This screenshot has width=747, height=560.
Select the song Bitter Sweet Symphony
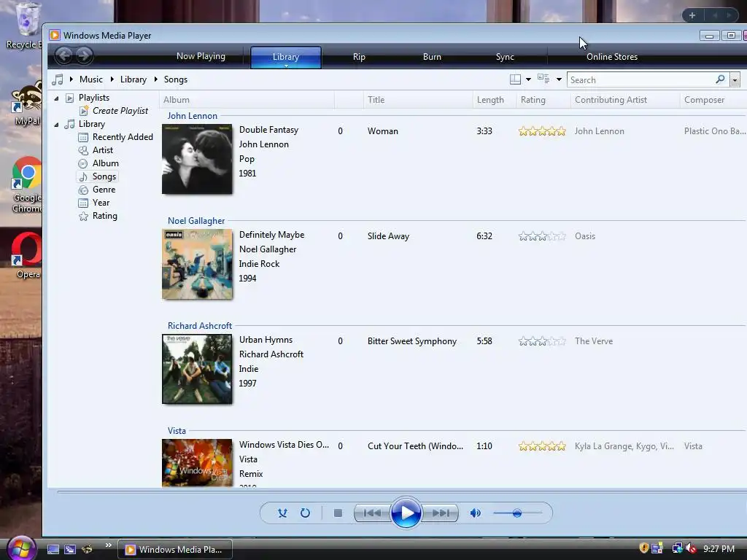(412, 341)
